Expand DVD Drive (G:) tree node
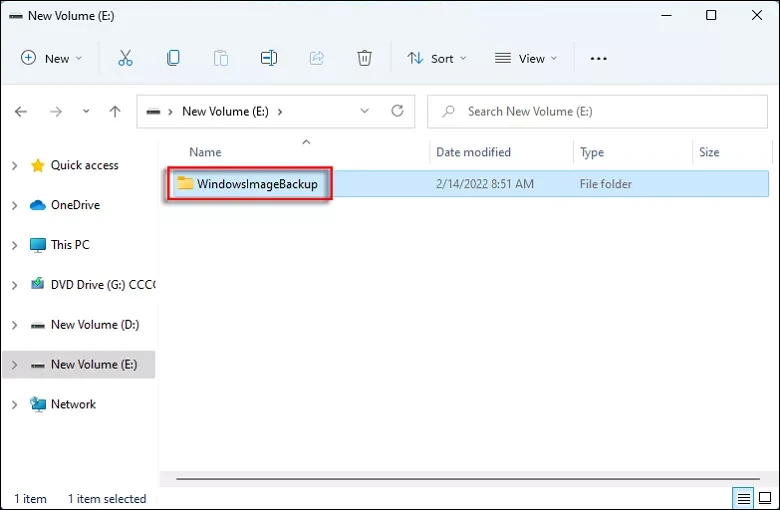 click(14, 285)
